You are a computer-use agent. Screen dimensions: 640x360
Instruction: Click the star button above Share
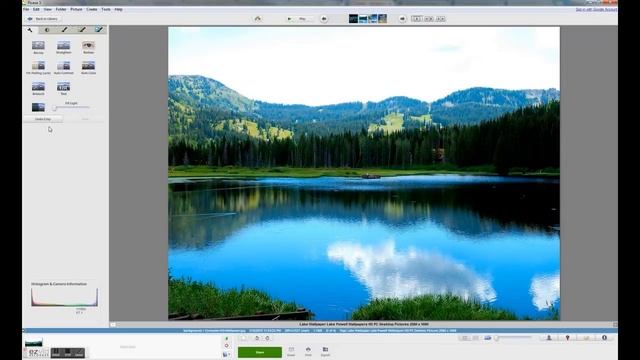tap(244, 338)
